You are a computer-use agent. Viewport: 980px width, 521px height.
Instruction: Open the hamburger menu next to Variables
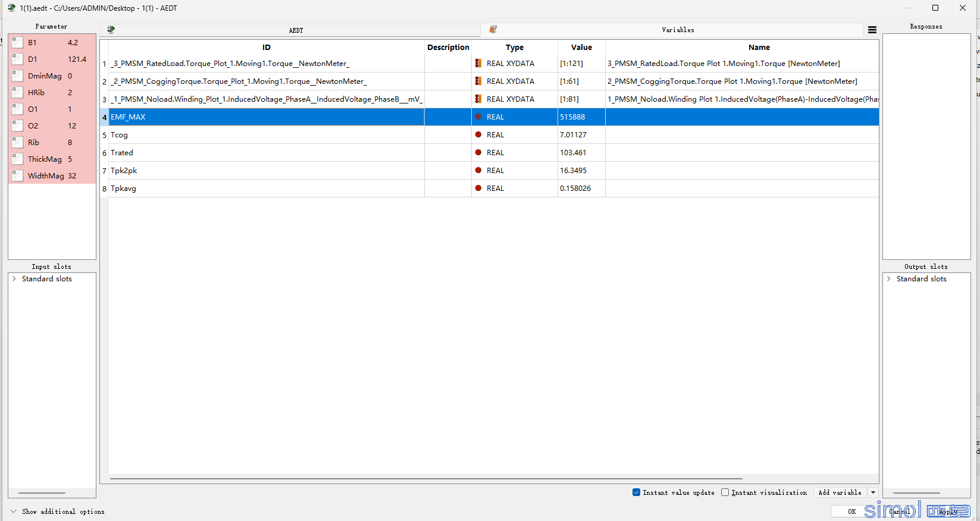[x=872, y=30]
